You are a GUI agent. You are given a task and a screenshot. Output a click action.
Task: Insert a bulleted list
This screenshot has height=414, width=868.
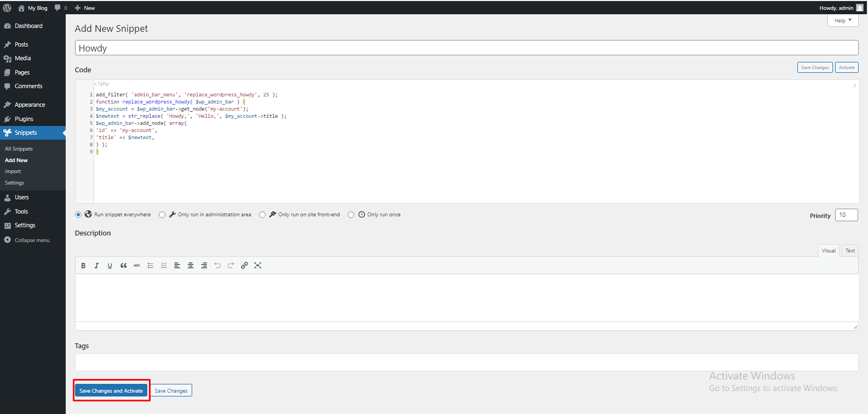(151, 266)
